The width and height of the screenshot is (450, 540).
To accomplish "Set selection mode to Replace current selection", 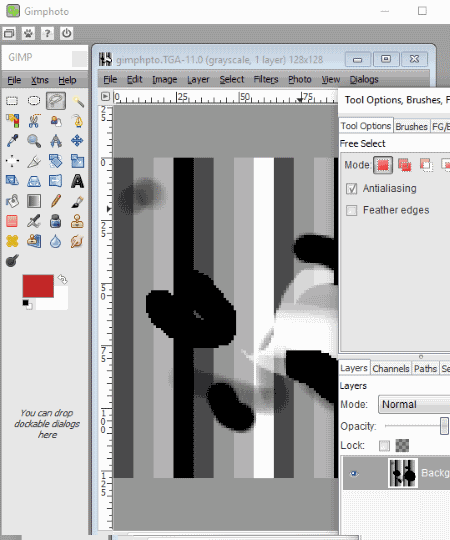I will [x=383, y=165].
